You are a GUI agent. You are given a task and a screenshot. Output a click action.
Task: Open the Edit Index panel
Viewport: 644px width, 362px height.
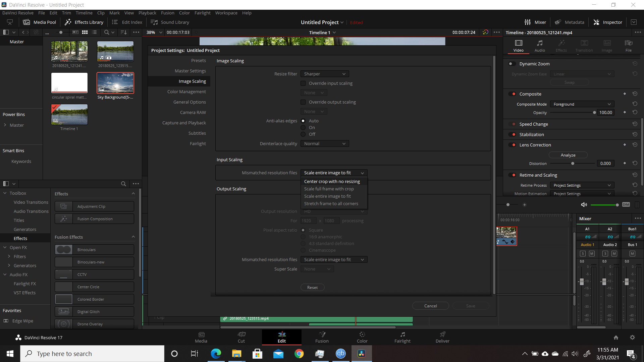(127, 22)
